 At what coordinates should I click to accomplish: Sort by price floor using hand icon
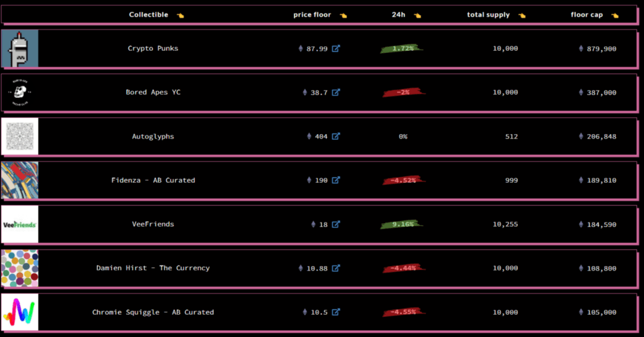pyautogui.click(x=343, y=15)
